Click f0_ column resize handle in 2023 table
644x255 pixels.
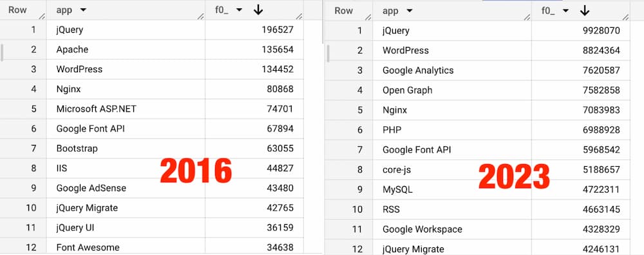coord(625,17)
